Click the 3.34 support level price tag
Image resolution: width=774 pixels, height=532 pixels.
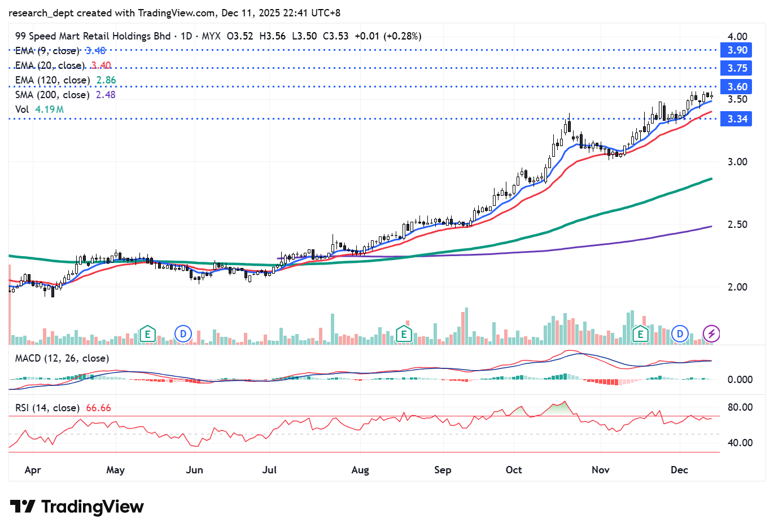tap(737, 119)
